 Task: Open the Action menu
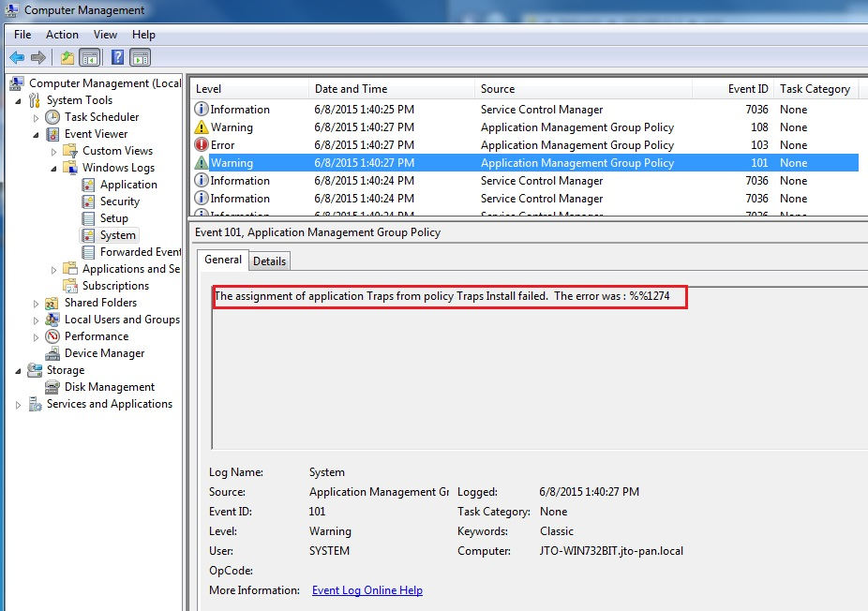click(62, 35)
